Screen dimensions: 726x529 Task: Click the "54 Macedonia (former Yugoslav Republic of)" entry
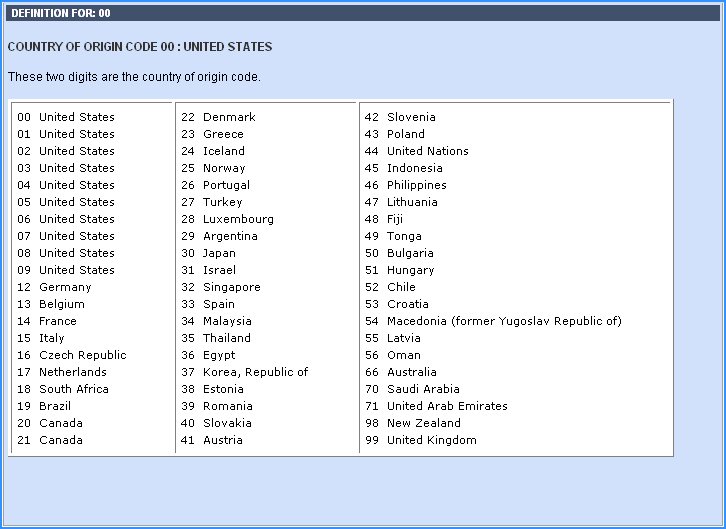[493, 321]
